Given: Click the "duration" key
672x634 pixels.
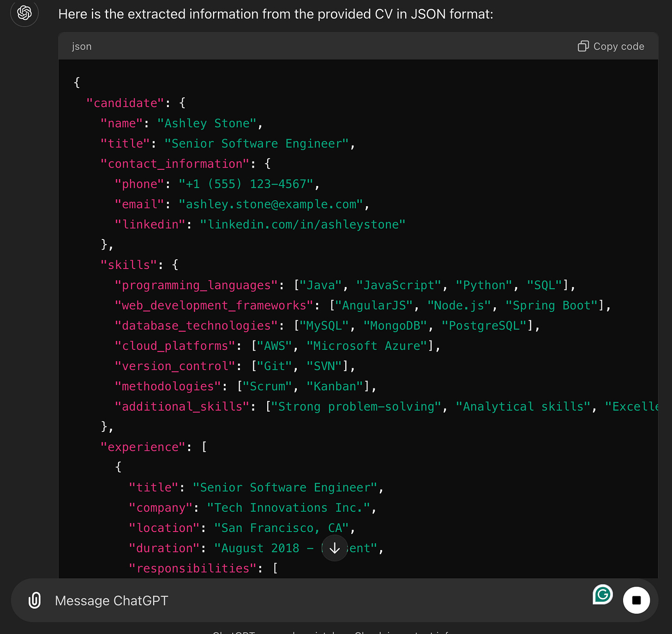Looking at the screenshot, I should coord(164,548).
